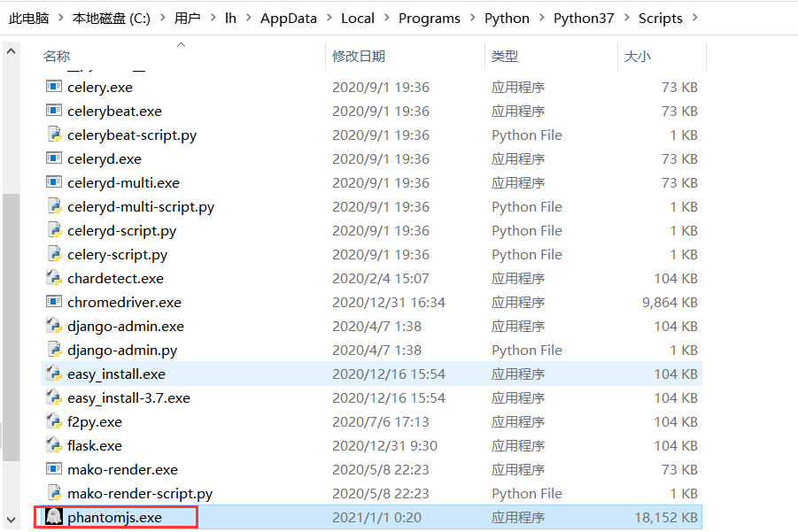Select the celerybeat.exe file name
This screenshot has height=532, width=798.
[114, 111]
